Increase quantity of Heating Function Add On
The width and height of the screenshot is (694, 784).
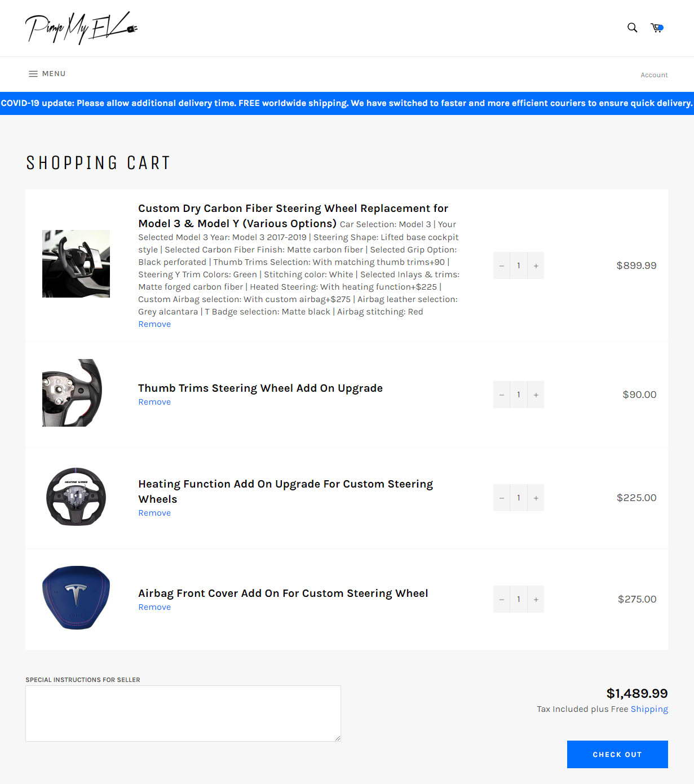(x=536, y=498)
